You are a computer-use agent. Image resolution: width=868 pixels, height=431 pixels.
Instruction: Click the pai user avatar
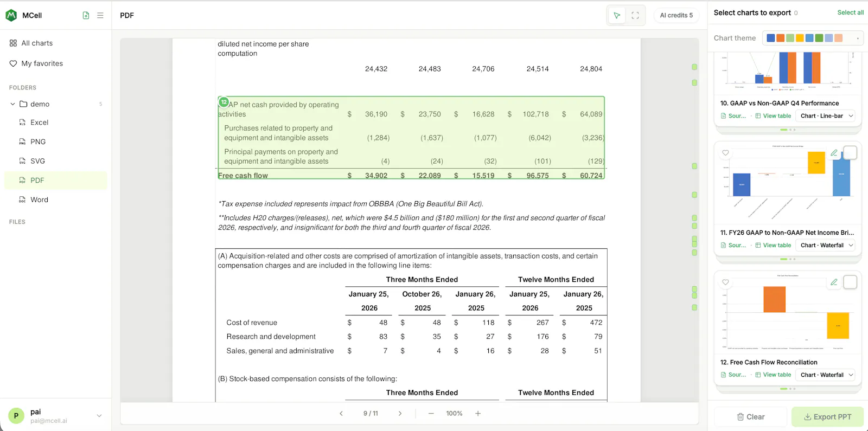(x=16, y=416)
